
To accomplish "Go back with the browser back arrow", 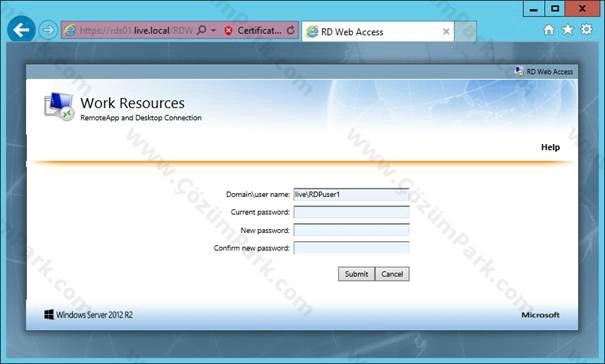I will coord(21,29).
